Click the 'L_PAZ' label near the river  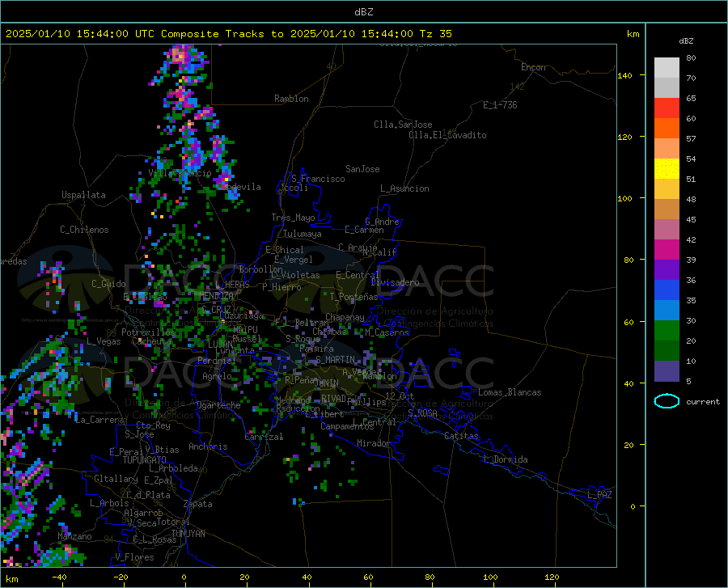599,495
